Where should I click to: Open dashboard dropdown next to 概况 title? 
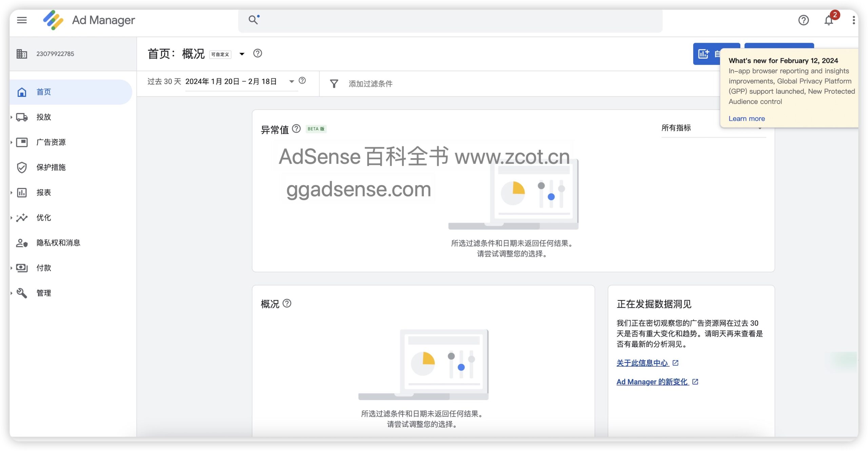click(242, 54)
